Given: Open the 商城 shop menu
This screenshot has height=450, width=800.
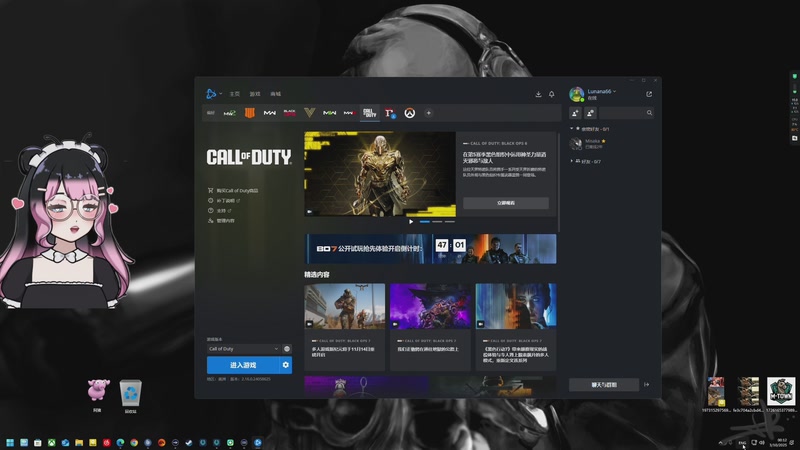Looking at the screenshot, I should pyautogui.click(x=276, y=94).
